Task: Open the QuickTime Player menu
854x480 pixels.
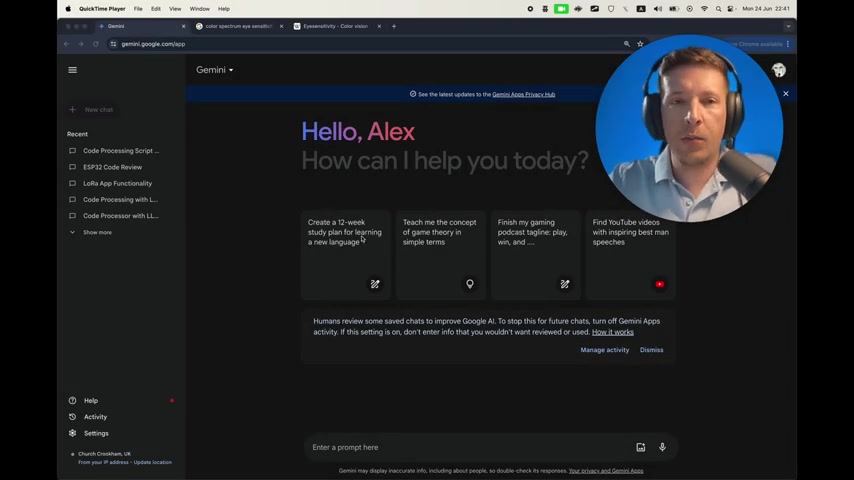Action: [x=102, y=9]
